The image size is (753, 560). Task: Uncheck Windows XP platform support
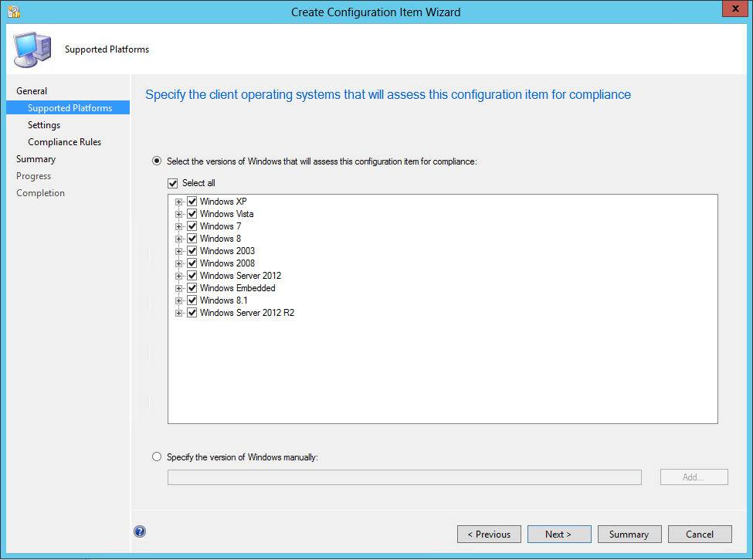coord(192,201)
